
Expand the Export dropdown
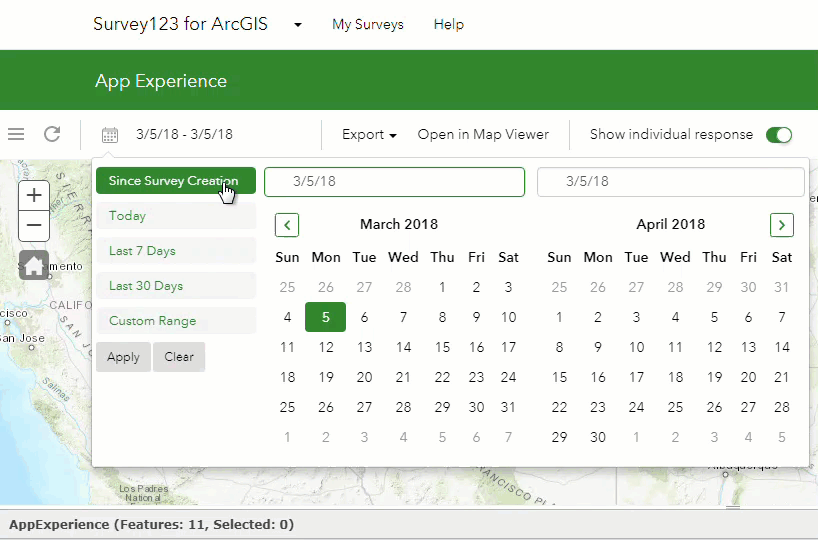pyautogui.click(x=369, y=135)
